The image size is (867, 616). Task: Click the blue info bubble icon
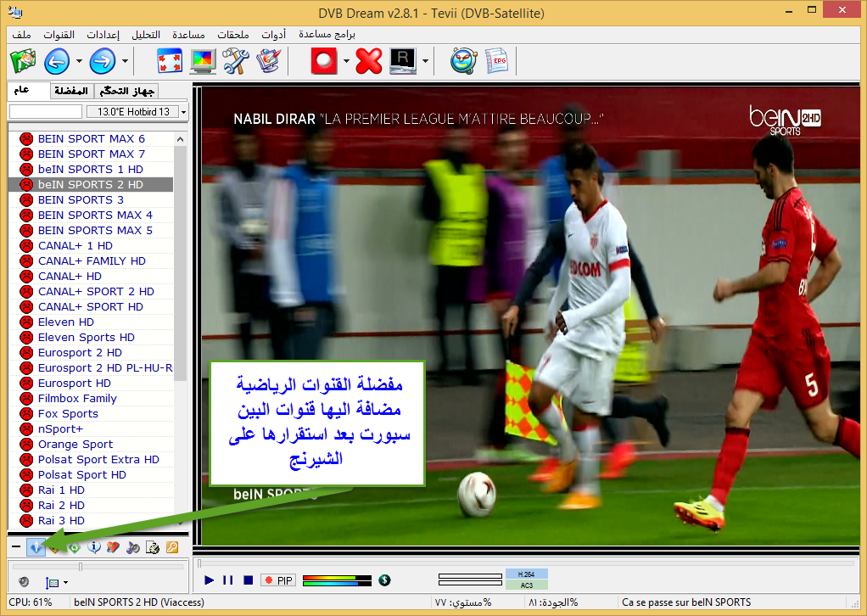pos(94,547)
